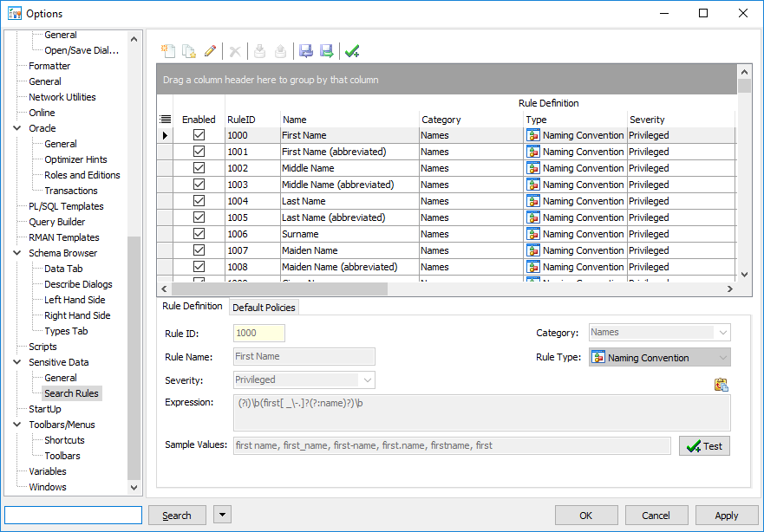Click Naming Convention icon in row 1006
764x532 pixels.
pos(533,234)
